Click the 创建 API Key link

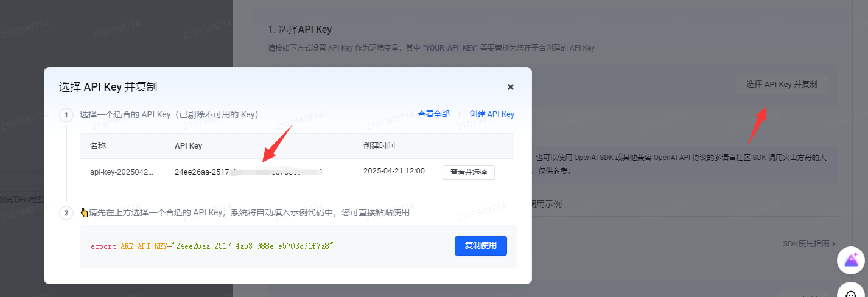pyautogui.click(x=492, y=114)
